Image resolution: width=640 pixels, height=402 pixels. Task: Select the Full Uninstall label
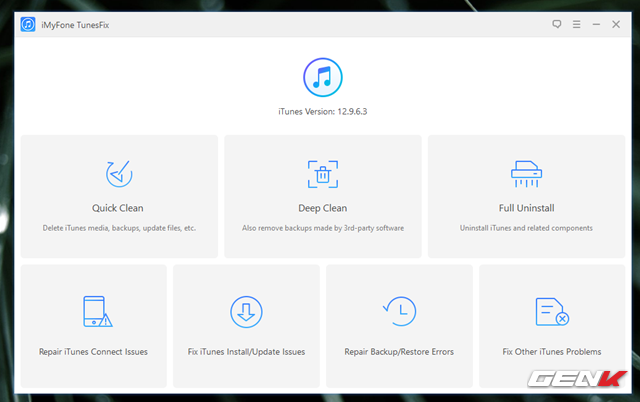[x=527, y=208]
